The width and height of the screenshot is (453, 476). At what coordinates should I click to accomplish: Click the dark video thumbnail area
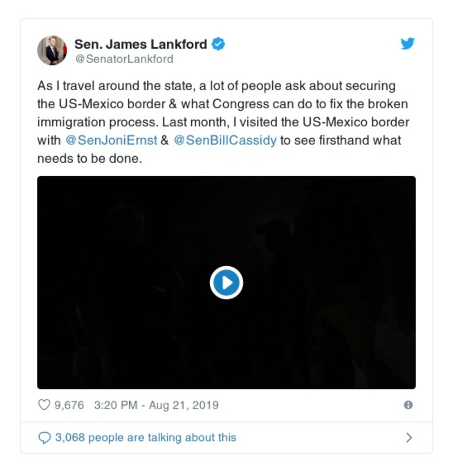[226, 282]
